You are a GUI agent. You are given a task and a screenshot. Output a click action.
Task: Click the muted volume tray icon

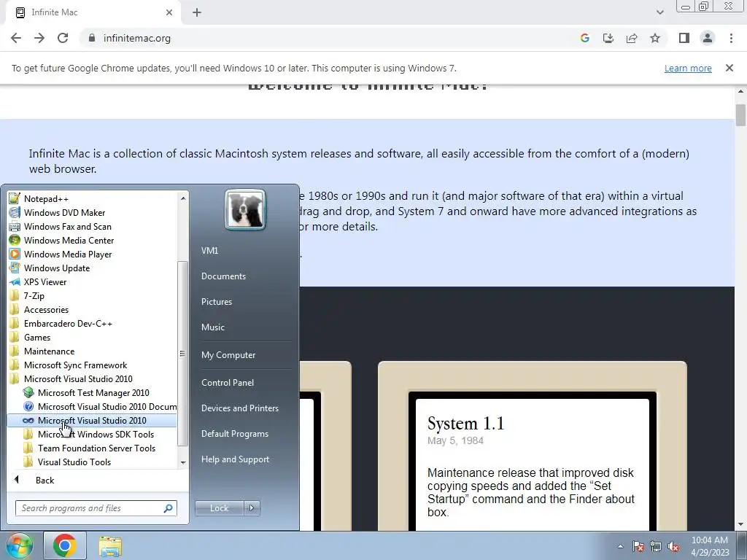pyautogui.click(x=673, y=546)
